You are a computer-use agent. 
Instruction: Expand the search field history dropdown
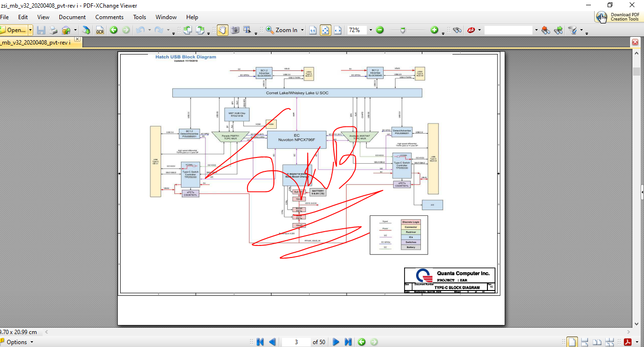(x=535, y=30)
